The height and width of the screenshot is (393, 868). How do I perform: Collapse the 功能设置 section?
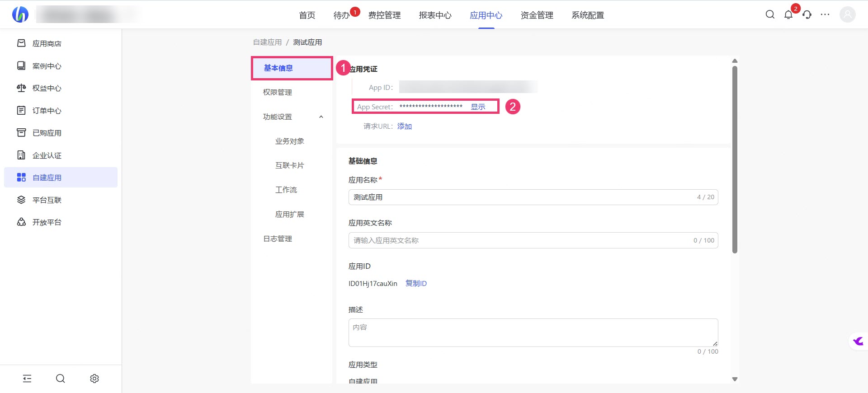321,117
